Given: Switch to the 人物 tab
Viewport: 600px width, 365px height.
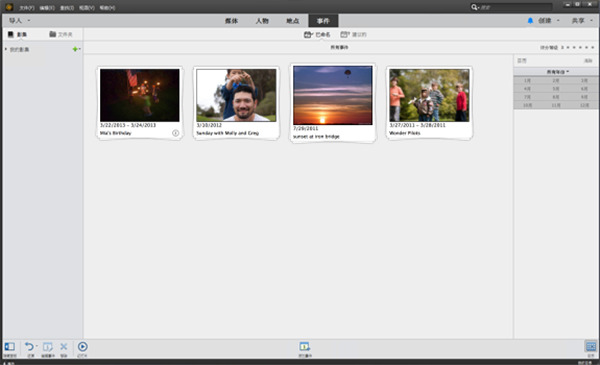Looking at the screenshot, I should pos(262,21).
